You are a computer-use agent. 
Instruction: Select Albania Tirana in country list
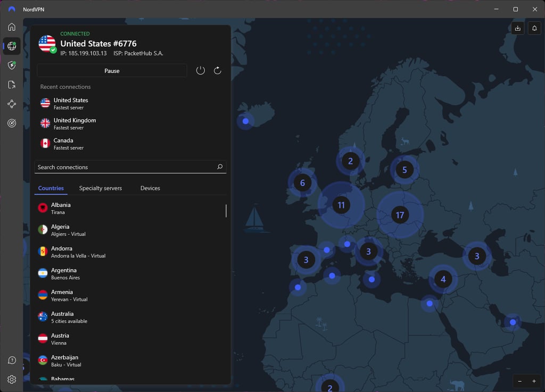tap(130, 208)
